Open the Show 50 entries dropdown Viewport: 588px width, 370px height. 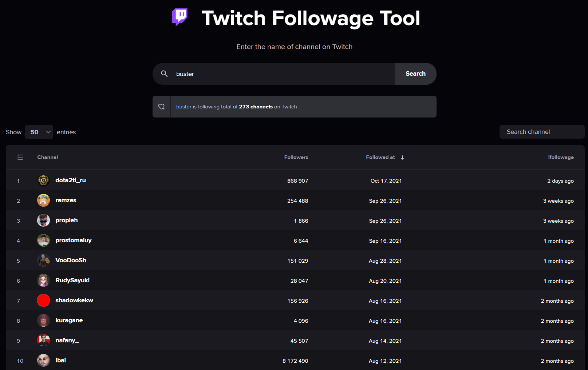coord(39,132)
